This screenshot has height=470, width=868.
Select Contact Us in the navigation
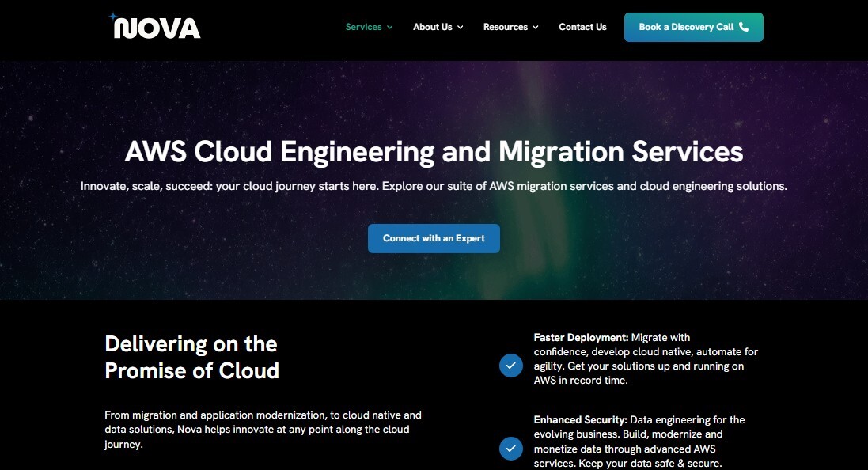coord(582,26)
